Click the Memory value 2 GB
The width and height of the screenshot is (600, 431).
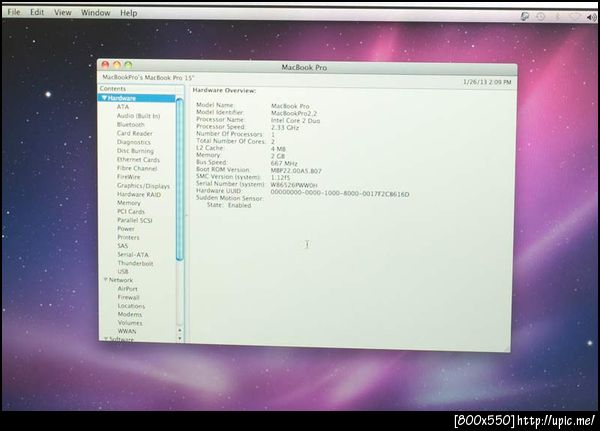278,156
